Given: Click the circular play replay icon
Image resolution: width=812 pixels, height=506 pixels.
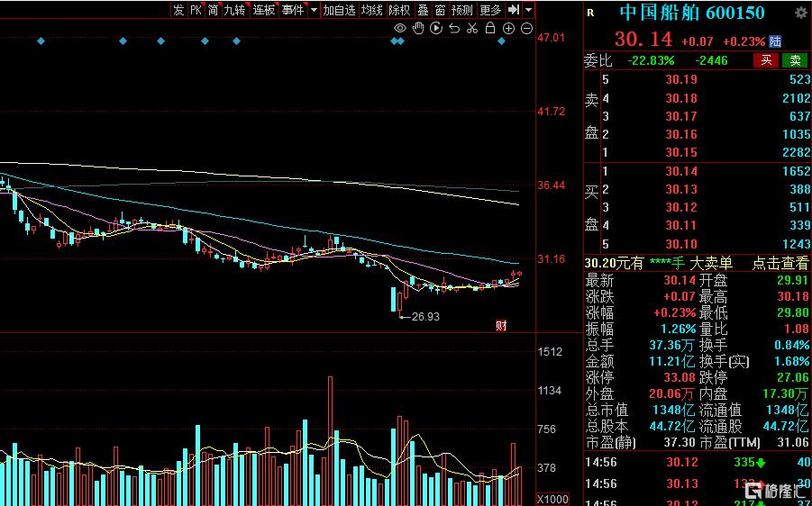Looking at the screenshot, I should (x=436, y=29).
